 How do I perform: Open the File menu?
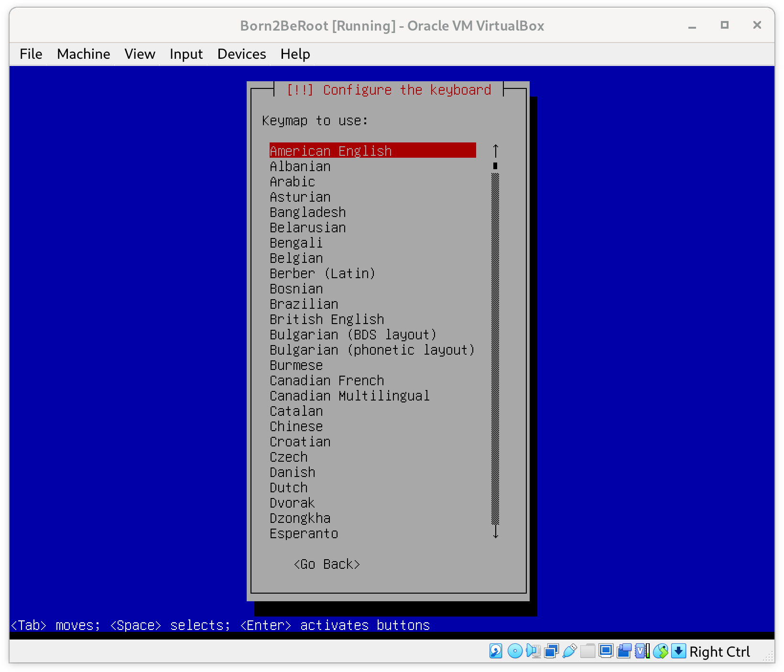[31, 54]
